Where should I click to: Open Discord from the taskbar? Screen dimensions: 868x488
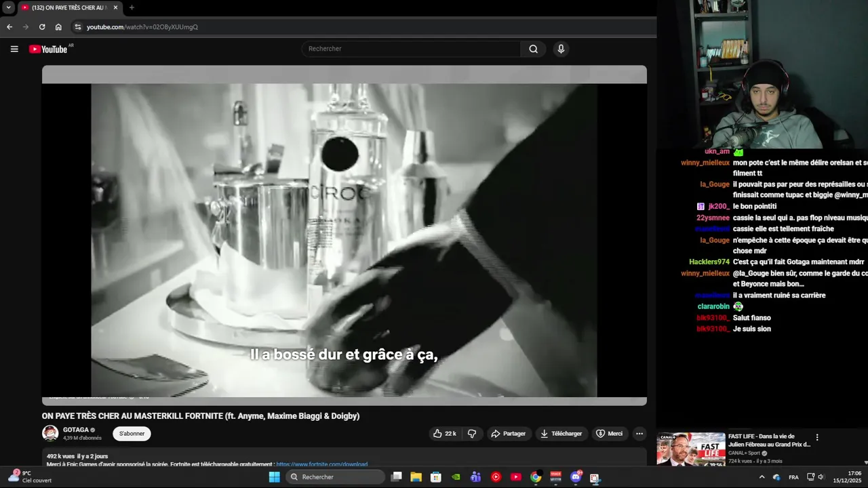point(576,477)
